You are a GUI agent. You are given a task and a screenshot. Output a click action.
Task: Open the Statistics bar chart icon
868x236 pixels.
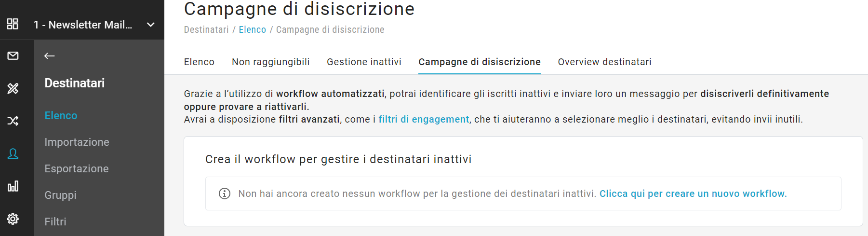[13, 186]
